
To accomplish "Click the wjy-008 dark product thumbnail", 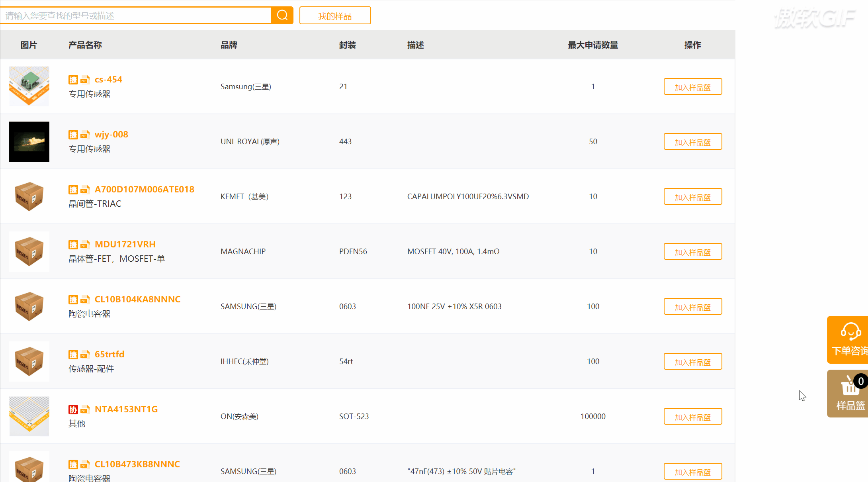I will [29, 141].
